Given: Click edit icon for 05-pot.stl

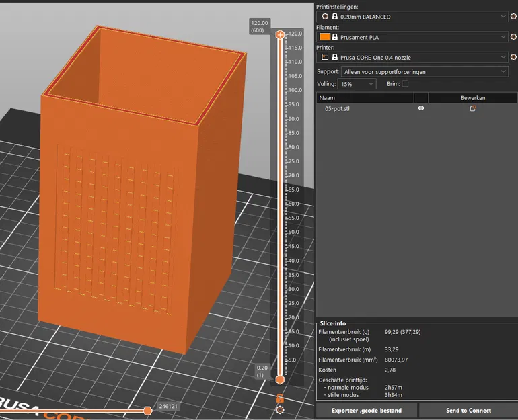Looking at the screenshot, I should coord(473,108).
